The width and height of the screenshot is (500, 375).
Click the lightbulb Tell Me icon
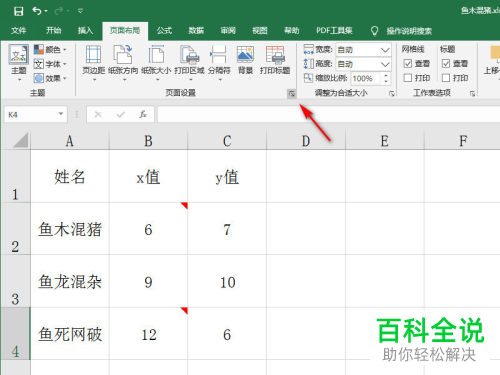(x=374, y=31)
